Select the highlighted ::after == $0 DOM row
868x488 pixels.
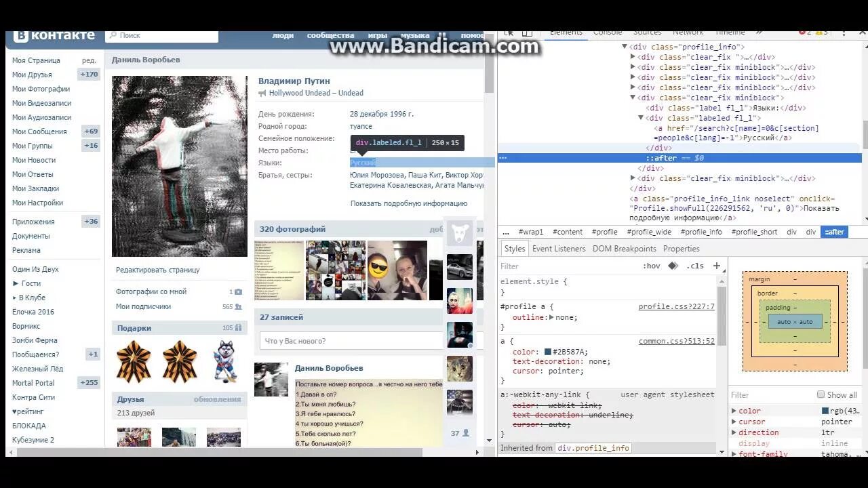click(x=679, y=158)
